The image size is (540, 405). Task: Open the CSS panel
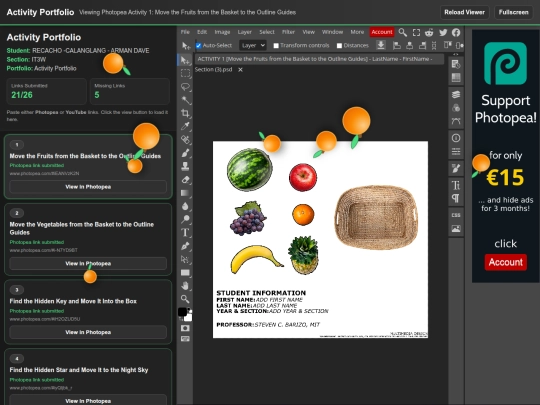pyautogui.click(x=456, y=215)
